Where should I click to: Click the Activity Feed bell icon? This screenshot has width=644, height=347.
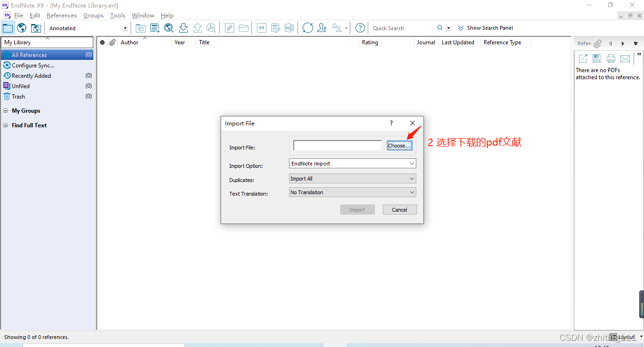pos(337,28)
